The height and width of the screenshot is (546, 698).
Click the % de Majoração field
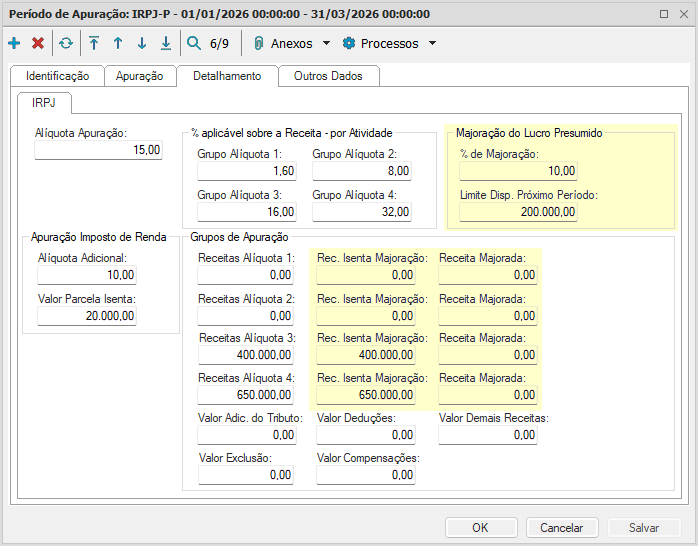click(x=518, y=171)
